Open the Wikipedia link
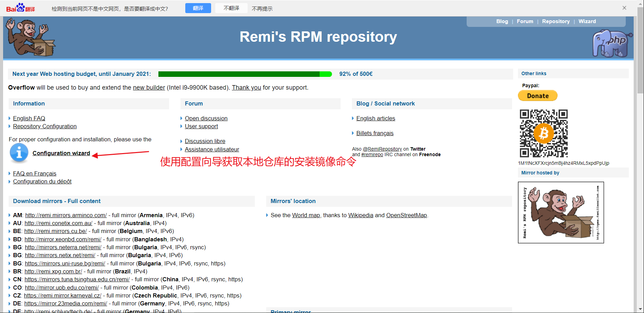 coord(361,215)
